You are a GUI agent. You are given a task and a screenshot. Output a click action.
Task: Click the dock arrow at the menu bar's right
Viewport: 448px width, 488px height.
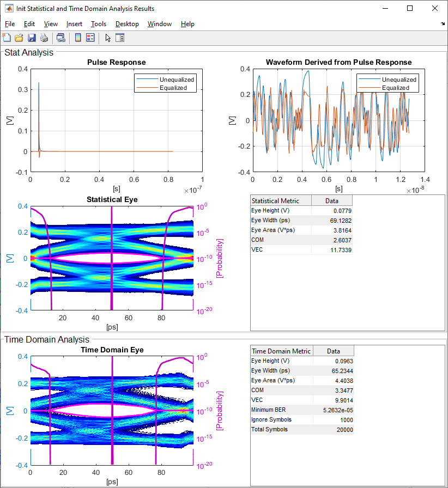pyautogui.click(x=442, y=24)
